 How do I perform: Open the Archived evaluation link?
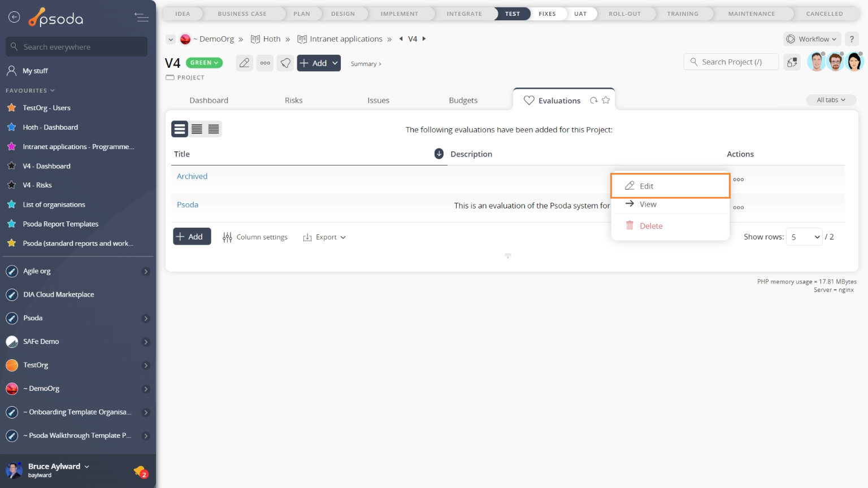pyautogui.click(x=192, y=176)
